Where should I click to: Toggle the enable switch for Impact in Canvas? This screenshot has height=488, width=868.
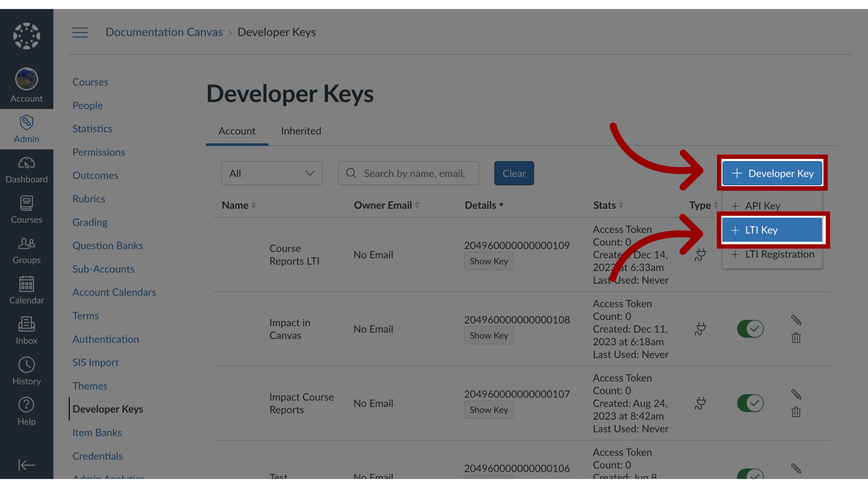click(x=750, y=329)
